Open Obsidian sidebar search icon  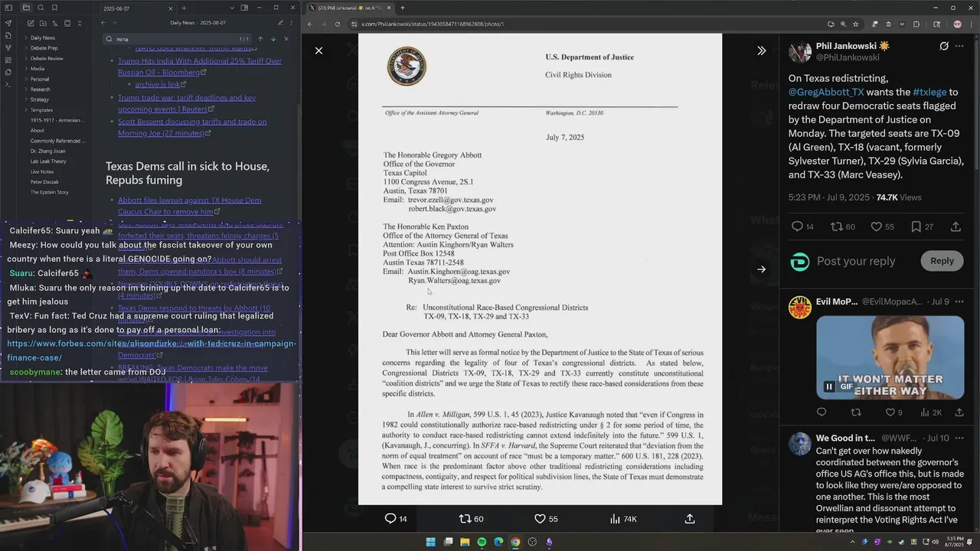41,8
